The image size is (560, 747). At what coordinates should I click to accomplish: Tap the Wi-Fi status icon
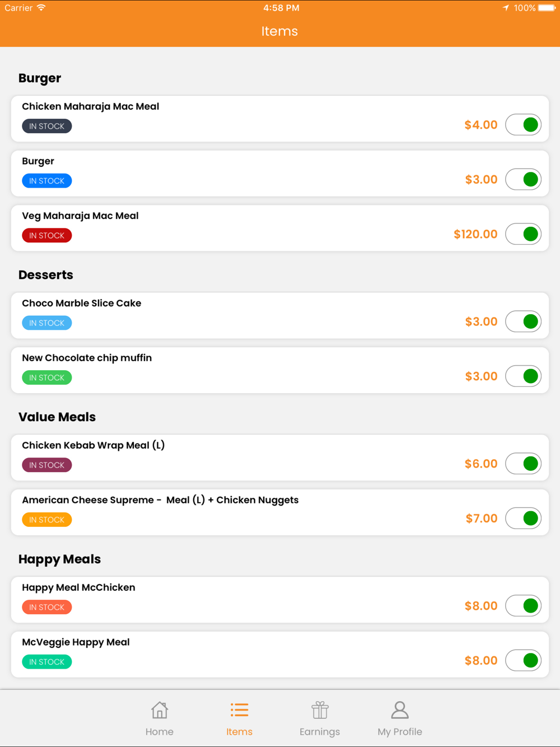click(x=41, y=8)
